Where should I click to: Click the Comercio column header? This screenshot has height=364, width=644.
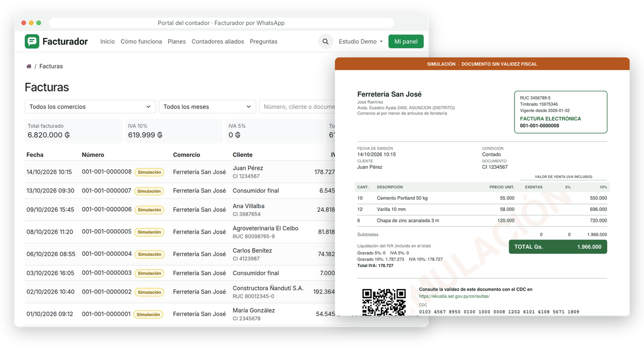tap(186, 155)
